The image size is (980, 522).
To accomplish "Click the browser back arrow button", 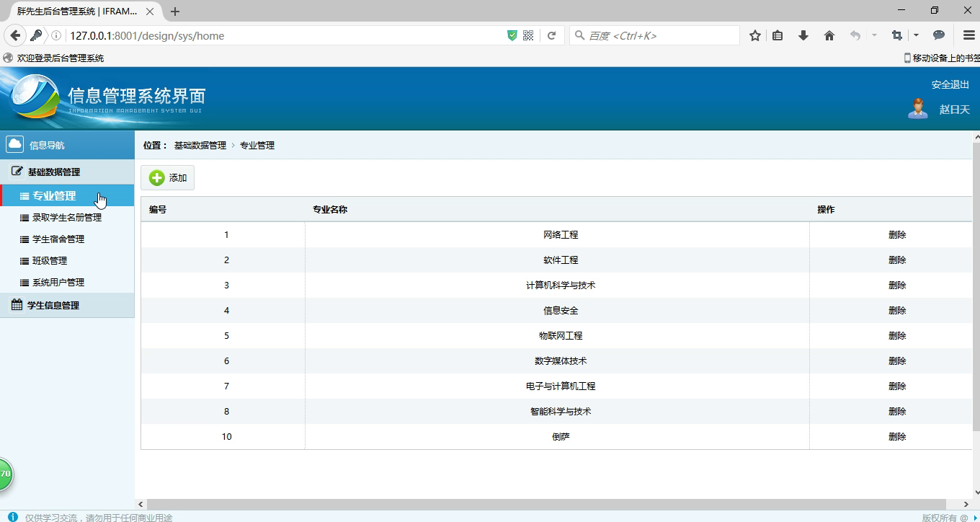I will pos(15,35).
